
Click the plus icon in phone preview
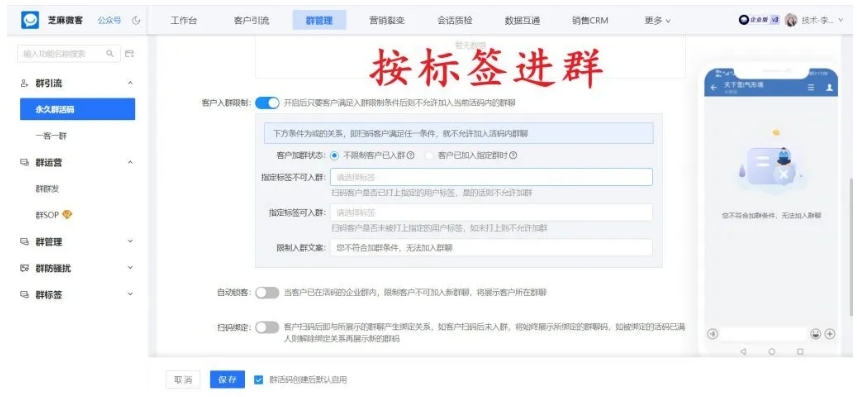[830, 334]
